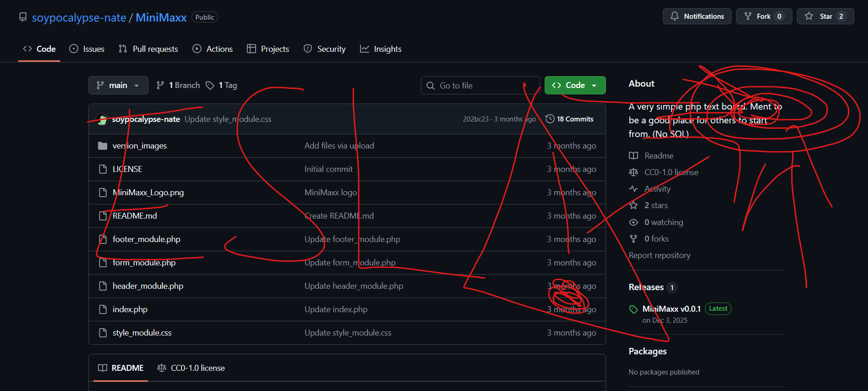Image resolution: width=868 pixels, height=391 pixels.
Task: Open the Notifications subscription button
Action: click(697, 17)
